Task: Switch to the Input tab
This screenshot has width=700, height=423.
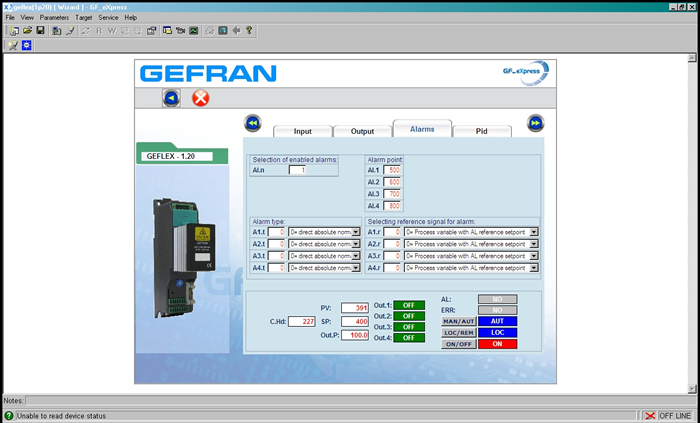Action: click(303, 131)
